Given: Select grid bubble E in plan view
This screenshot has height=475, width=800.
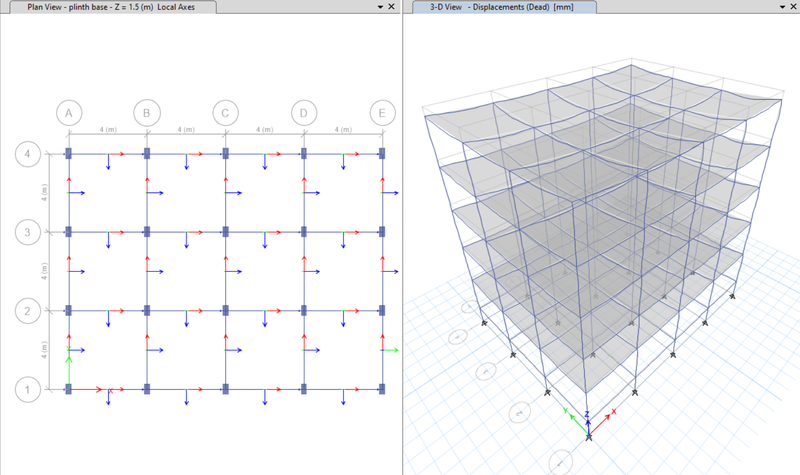Looking at the screenshot, I should click(382, 113).
